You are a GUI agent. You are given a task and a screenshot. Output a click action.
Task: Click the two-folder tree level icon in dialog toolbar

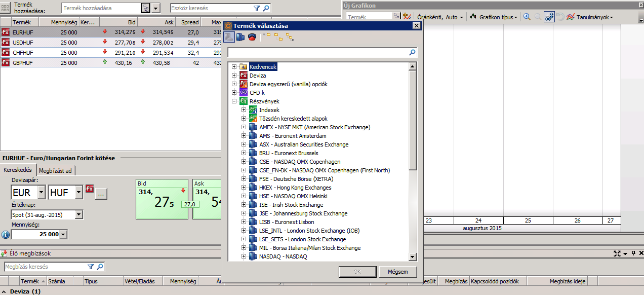[278, 36]
